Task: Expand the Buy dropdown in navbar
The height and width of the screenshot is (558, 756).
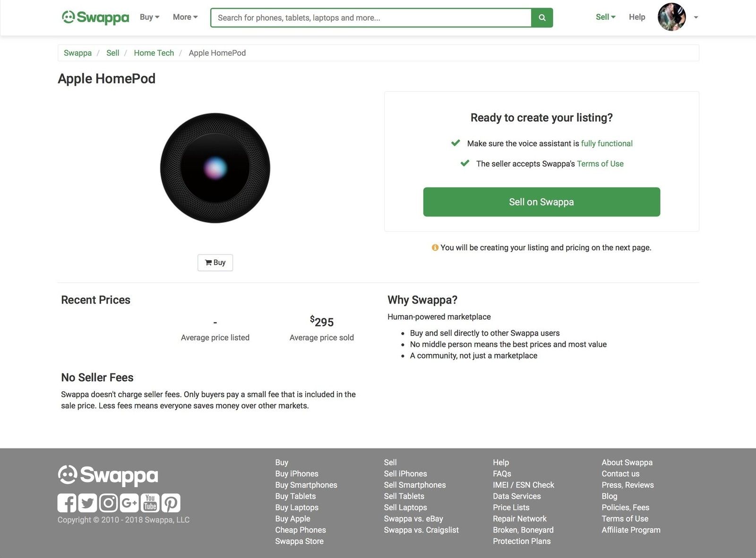Action: point(149,17)
